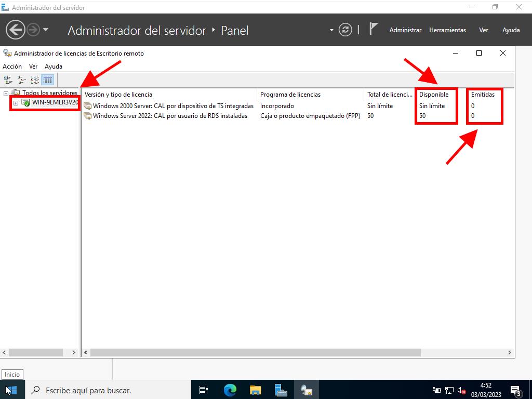The height and width of the screenshot is (399, 532).
Task: Select the large icons view toolbar button
Action: coord(8,80)
